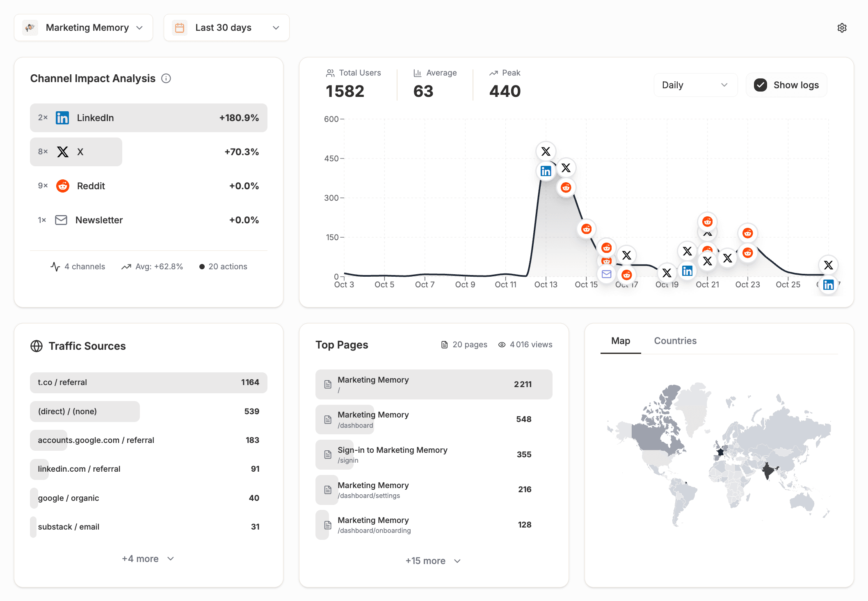Open the /dashboard page entry in Top Pages
This screenshot has width=868, height=601.
(x=434, y=419)
